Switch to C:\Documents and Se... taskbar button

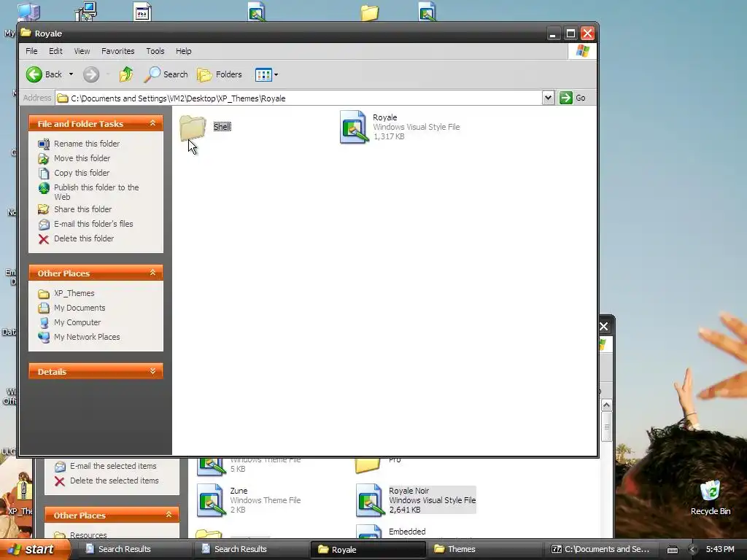(601, 549)
